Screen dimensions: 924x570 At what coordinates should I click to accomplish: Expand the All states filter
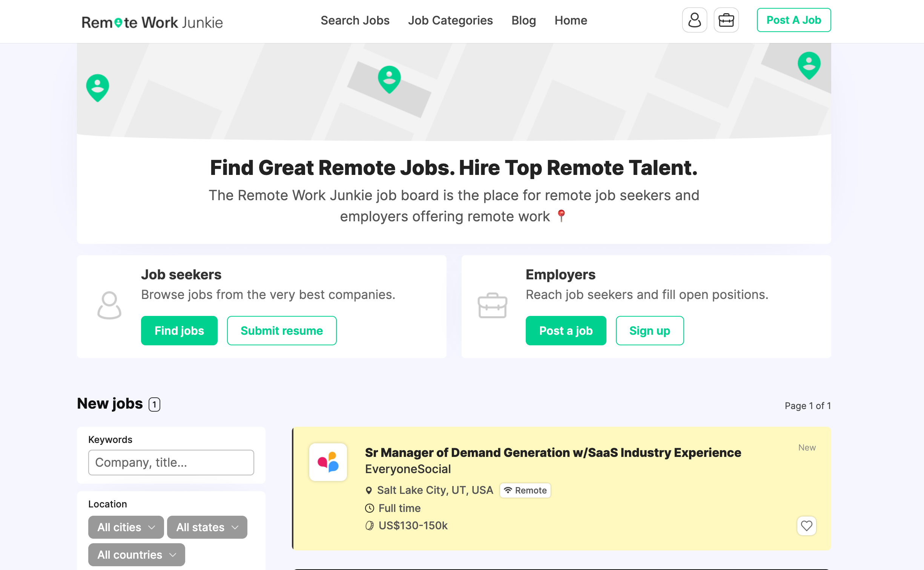pos(207,527)
